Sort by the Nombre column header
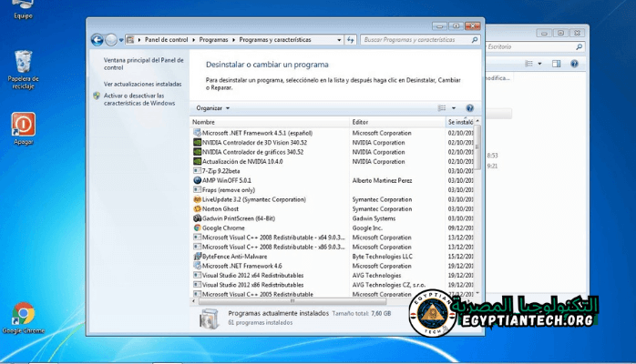 click(270, 122)
